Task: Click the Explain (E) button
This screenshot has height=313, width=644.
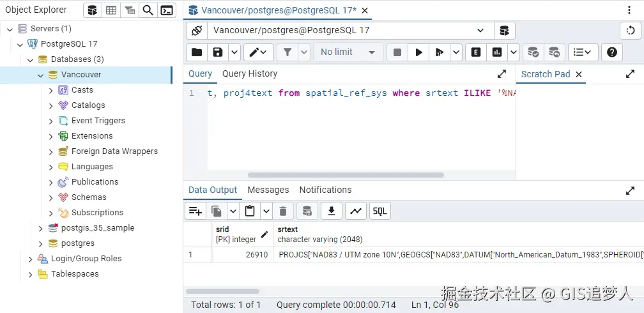Action: (476, 52)
